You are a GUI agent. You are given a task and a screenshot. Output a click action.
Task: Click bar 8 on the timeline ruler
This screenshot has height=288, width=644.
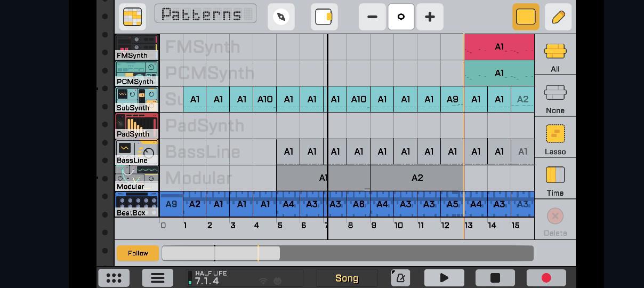click(x=350, y=226)
